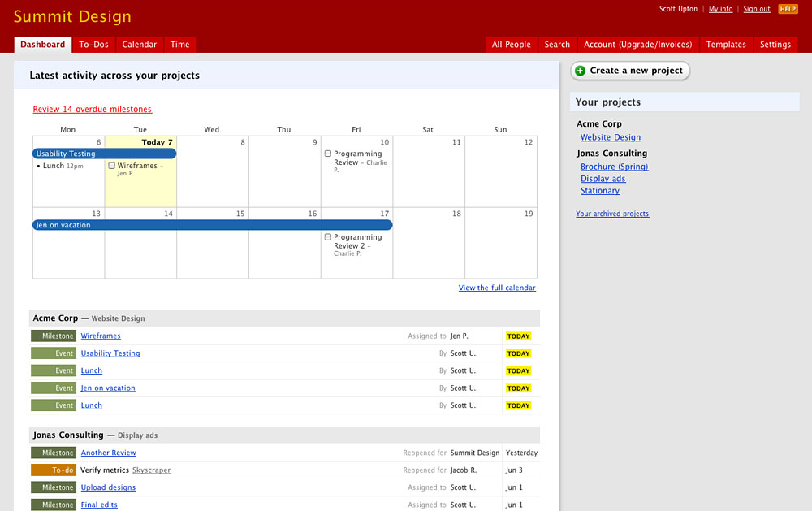View Your archived projects
The height and width of the screenshot is (511, 812).
612,214
